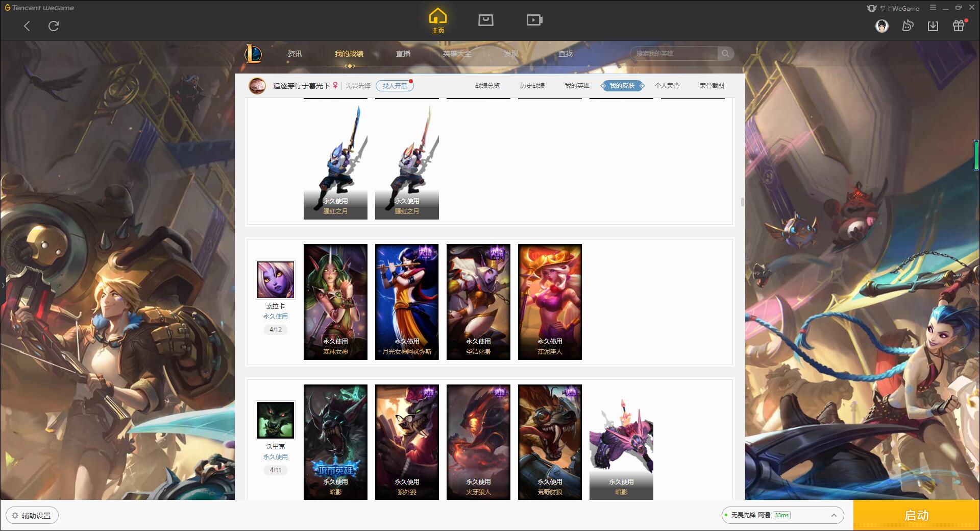Click the 索拉卡 champion portrait
The width and height of the screenshot is (980, 531).
pyautogui.click(x=276, y=280)
